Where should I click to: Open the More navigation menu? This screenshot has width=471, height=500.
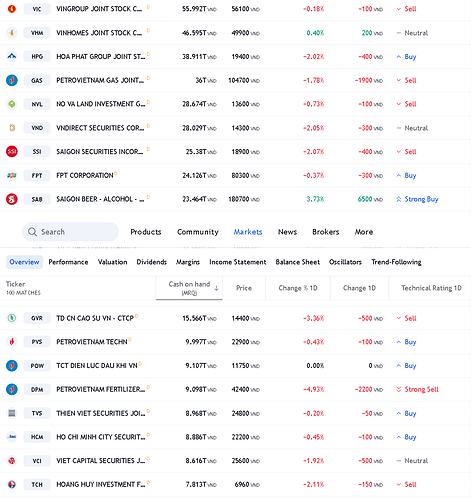point(364,232)
